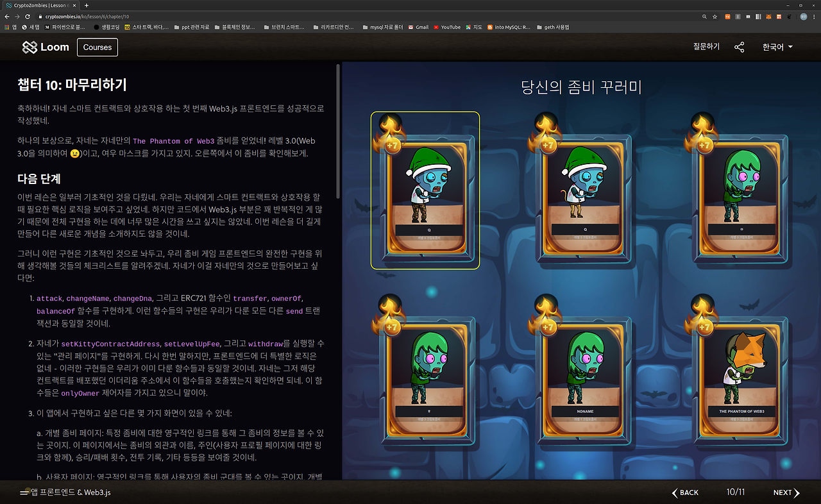Screen dimensions: 821x504
Task: Go to NEXT chapter
Action: tap(786, 492)
